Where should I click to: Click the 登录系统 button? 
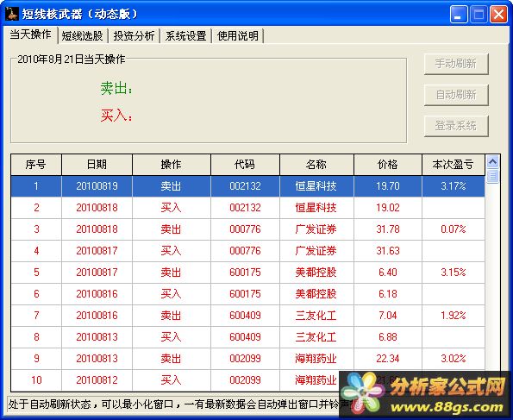[x=456, y=126]
